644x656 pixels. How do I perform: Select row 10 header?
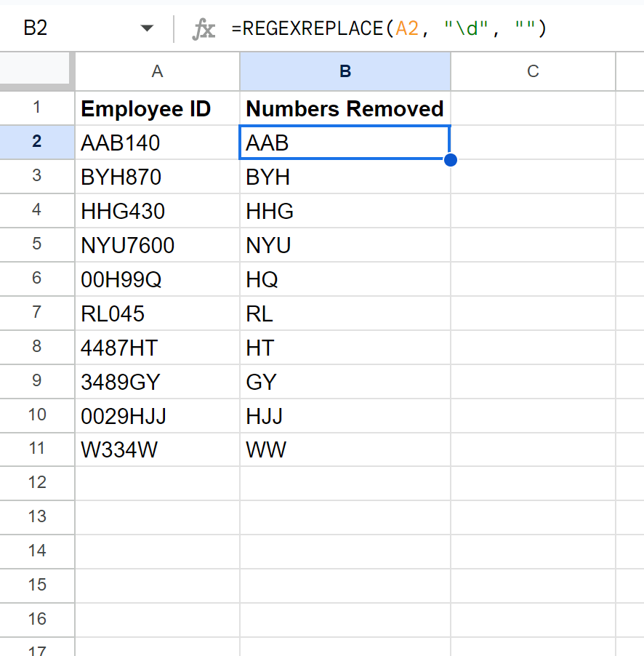click(37, 415)
